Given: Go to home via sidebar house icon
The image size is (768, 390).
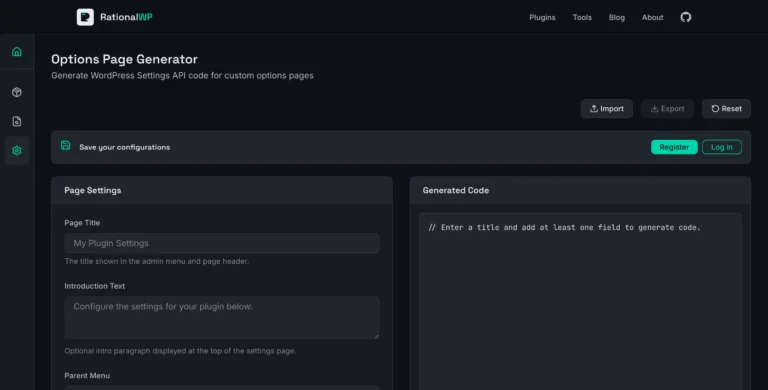Looking at the screenshot, I should click(17, 51).
